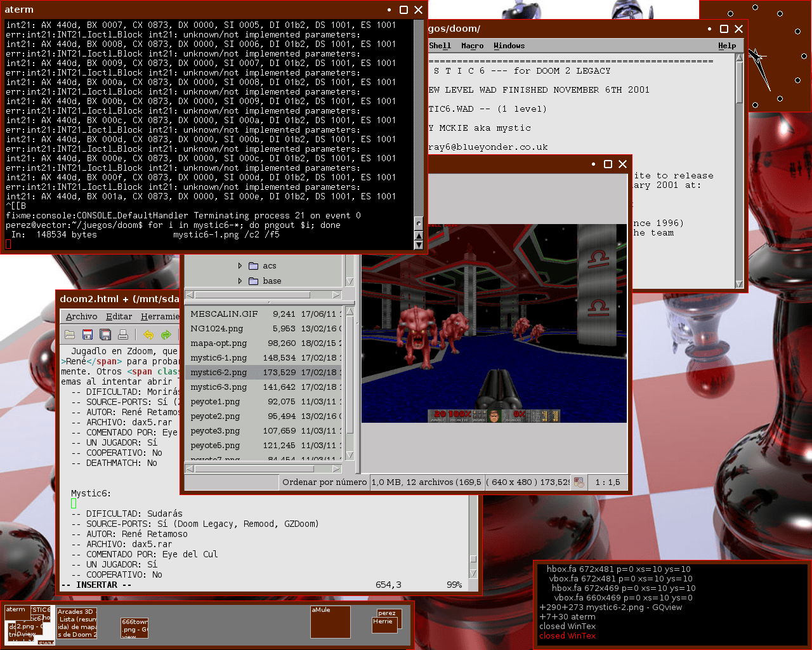Select the acs folder icon in GQview
This screenshot has width=812, height=650.
tap(254, 266)
